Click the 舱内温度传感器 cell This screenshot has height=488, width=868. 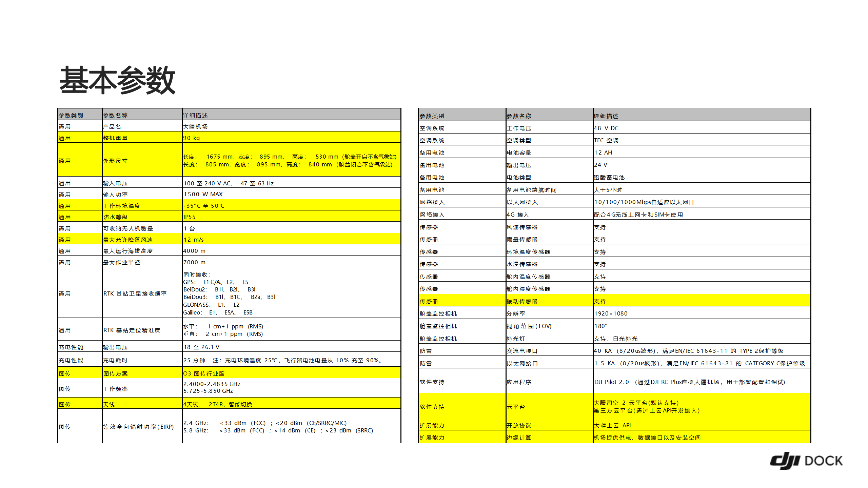(549, 276)
